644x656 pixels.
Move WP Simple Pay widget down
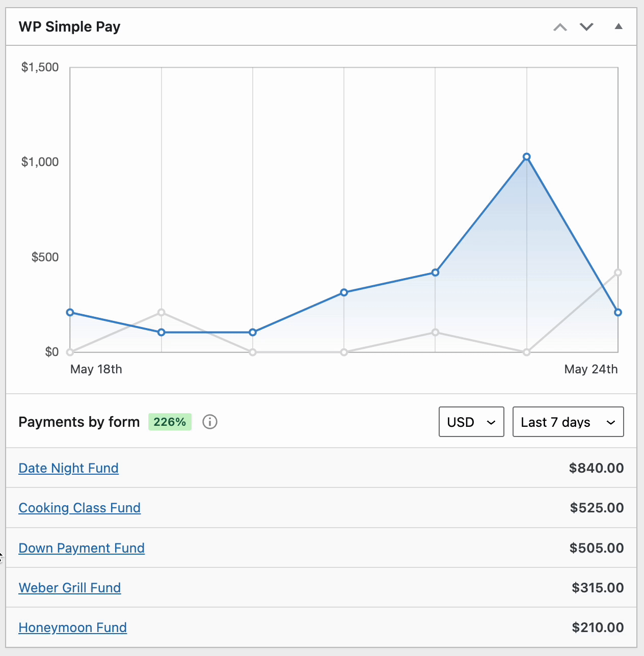586,27
